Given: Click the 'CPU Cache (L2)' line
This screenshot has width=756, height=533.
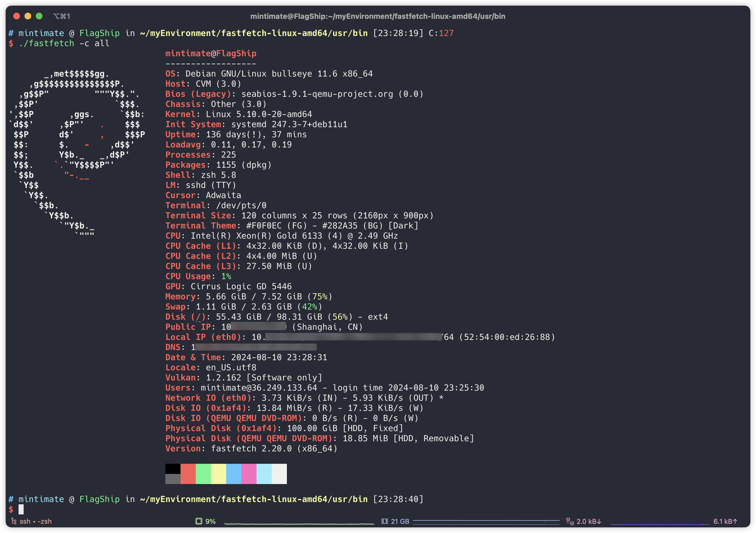Looking at the screenshot, I should (241, 256).
